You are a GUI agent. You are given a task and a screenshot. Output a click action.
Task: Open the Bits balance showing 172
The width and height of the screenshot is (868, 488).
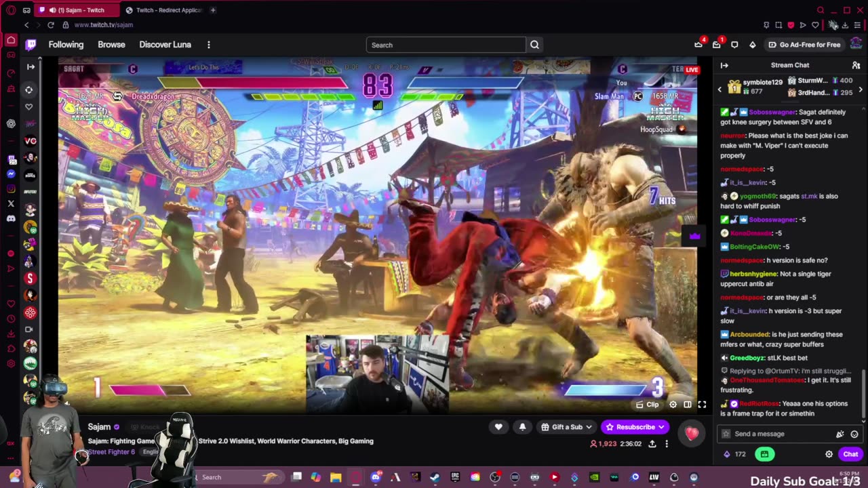tap(735, 454)
